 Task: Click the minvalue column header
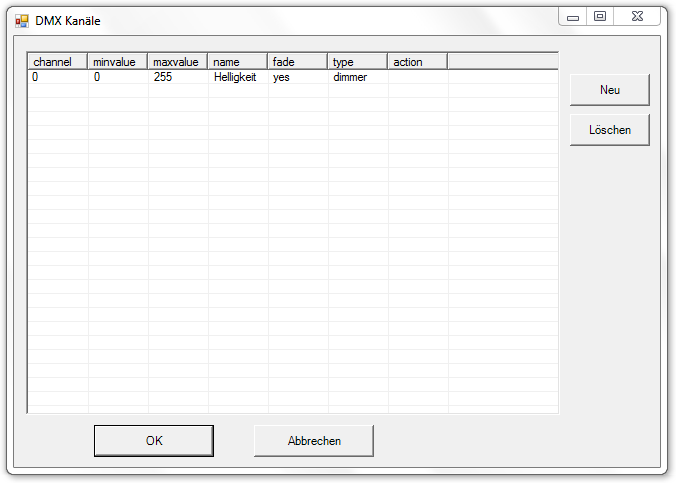(118, 62)
